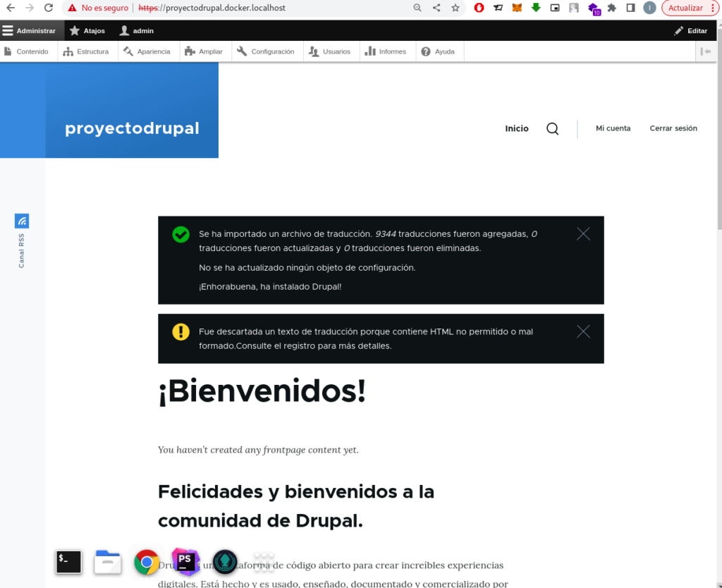
Task: Reload the page with the refresh icon
Action: (x=49, y=8)
